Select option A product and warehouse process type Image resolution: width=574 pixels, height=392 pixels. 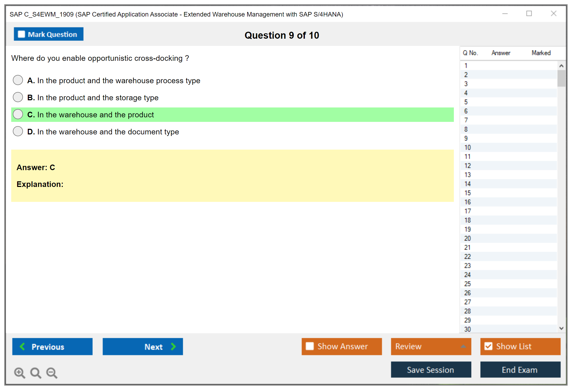click(18, 80)
